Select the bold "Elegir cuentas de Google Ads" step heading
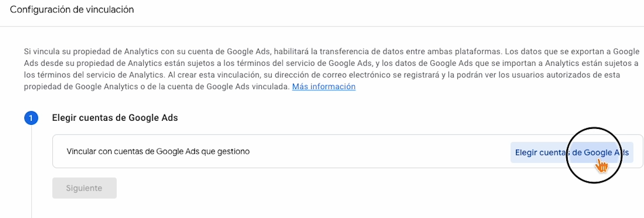644x218 pixels. pyautogui.click(x=115, y=118)
